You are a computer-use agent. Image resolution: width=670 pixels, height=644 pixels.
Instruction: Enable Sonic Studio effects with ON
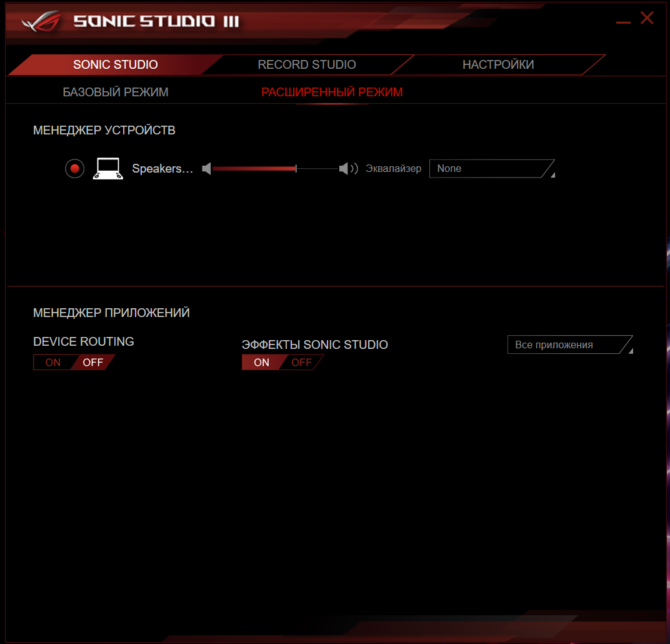pyautogui.click(x=261, y=363)
